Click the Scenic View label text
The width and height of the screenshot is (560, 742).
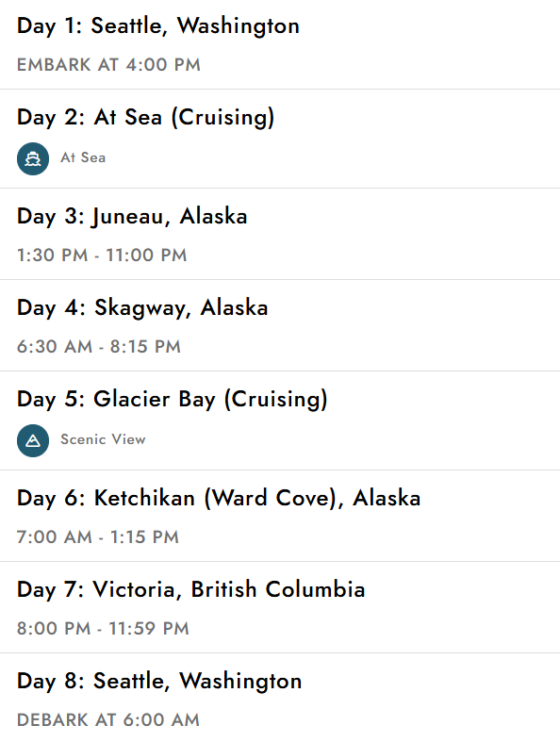(x=103, y=439)
